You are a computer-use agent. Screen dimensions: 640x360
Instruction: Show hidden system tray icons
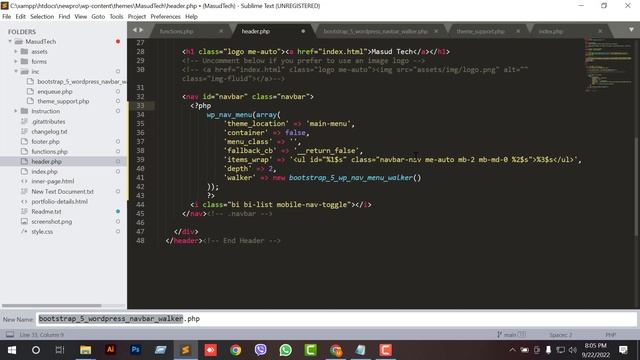pyautogui.click(x=512, y=350)
